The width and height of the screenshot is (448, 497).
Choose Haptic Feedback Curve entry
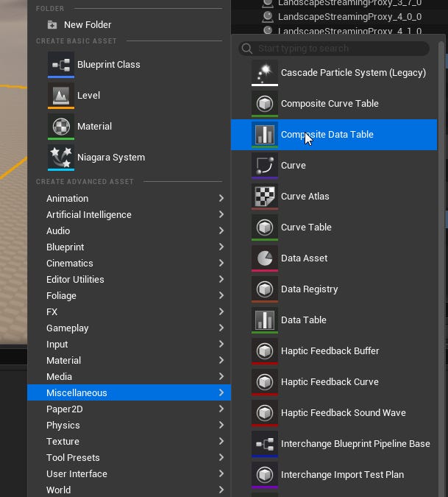click(334, 382)
